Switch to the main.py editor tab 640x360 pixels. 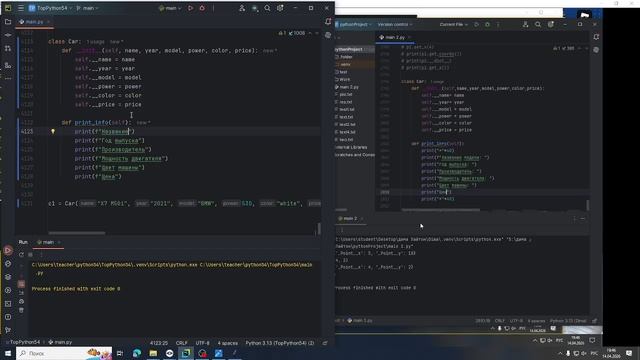[x=34, y=22]
